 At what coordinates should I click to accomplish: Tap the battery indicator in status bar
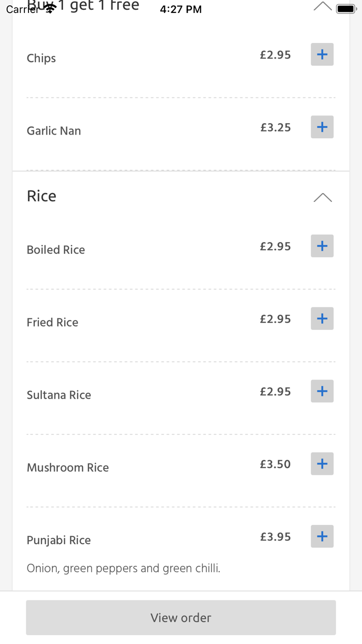click(346, 9)
